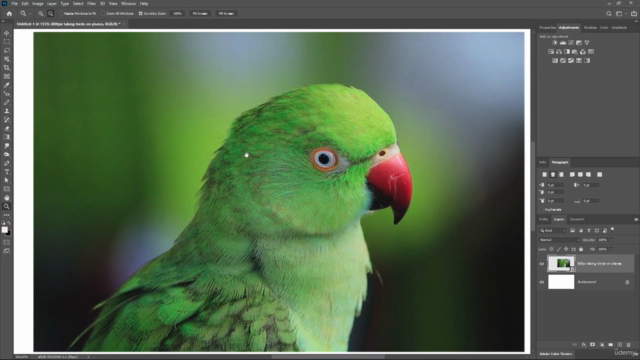Select the Rectangular Marquee tool

7,42
